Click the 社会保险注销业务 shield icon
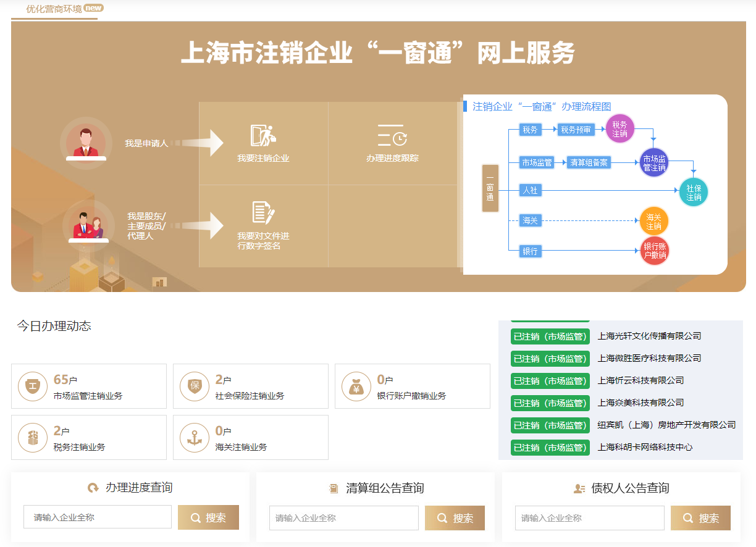 pos(194,386)
